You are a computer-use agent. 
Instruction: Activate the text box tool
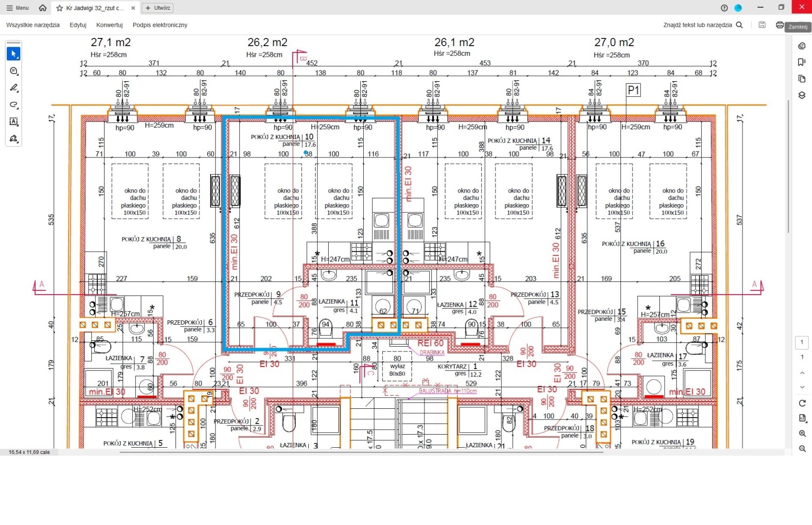14,122
